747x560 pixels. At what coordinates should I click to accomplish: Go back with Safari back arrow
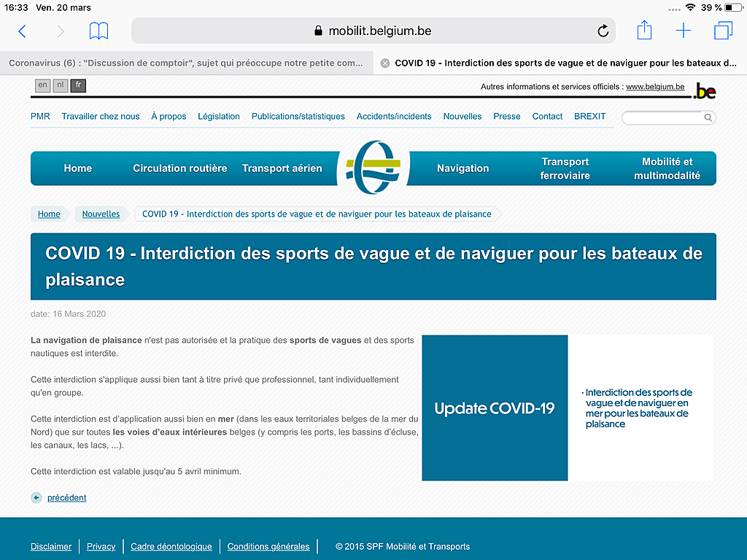(x=22, y=31)
